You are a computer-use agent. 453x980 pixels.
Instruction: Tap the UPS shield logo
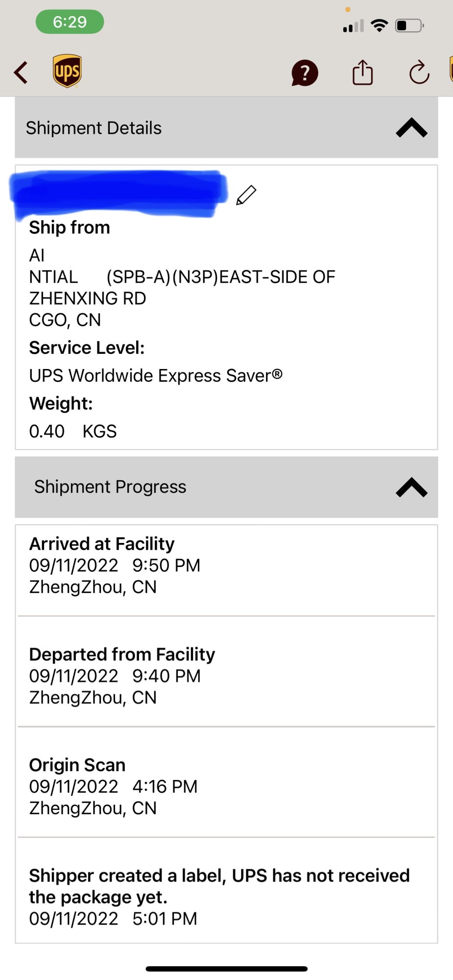point(67,71)
